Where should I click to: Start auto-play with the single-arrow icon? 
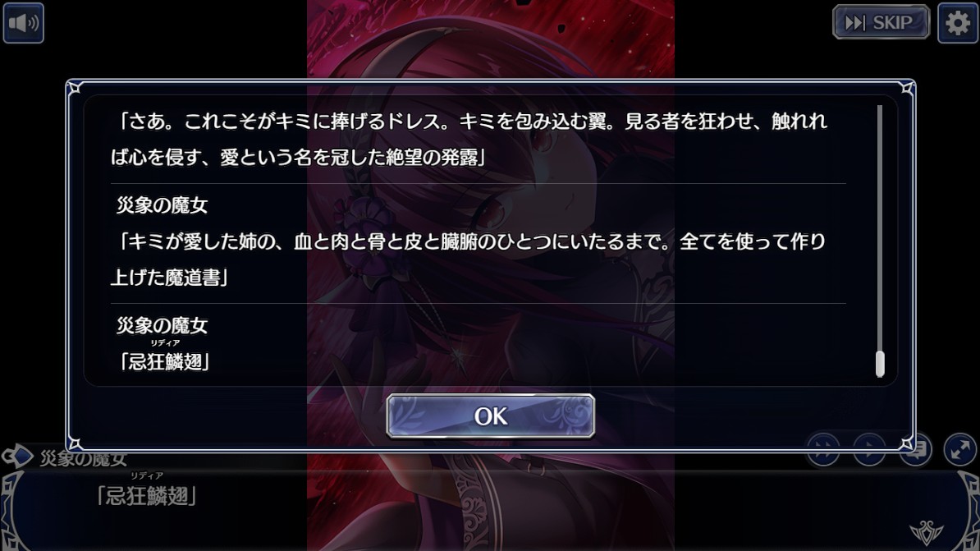coord(869,449)
